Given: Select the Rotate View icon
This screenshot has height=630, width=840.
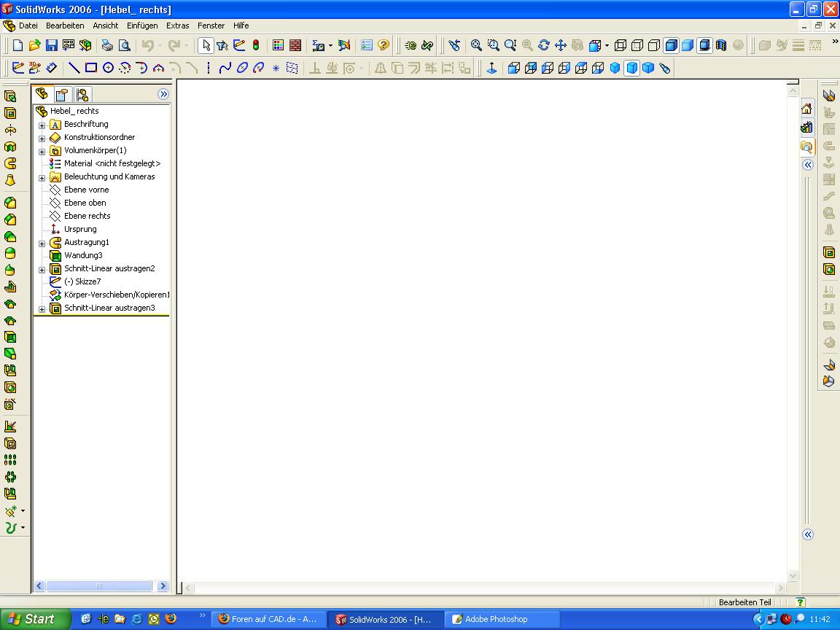Looking at the screenshot, I should 544,45.
